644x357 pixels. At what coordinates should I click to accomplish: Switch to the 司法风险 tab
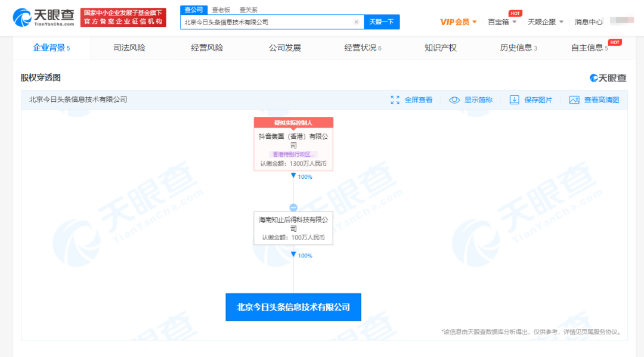point(129,47)
